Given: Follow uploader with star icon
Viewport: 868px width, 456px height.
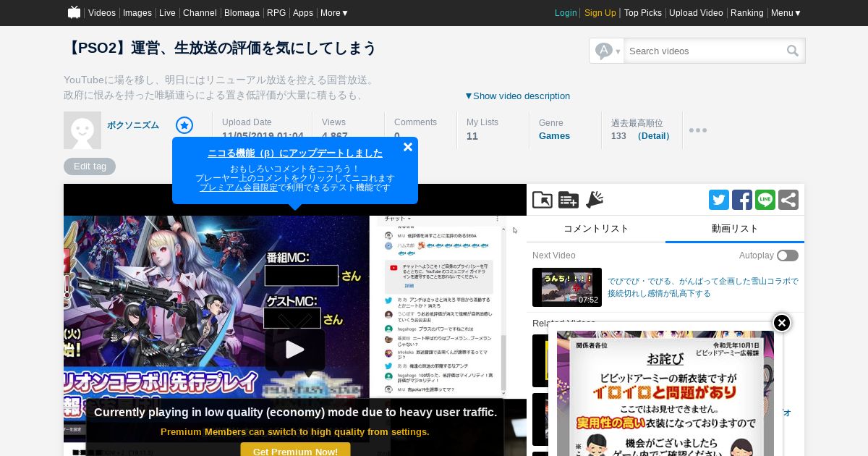Looking at the screenshot, I should pos(184,125).
